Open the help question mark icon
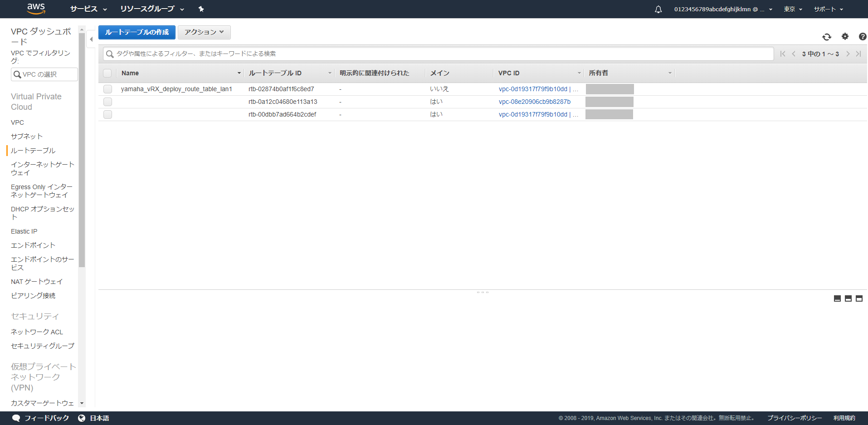Viewport: 868px width, 425px height. 862,36
